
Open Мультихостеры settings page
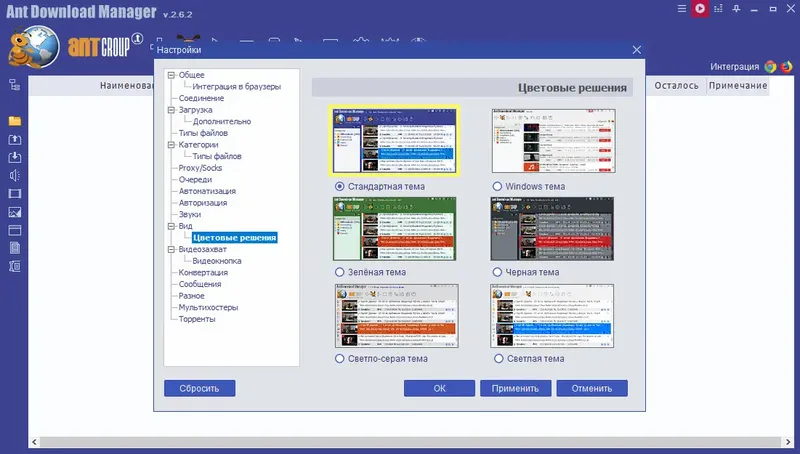pyautogui.click(x=208, y=308)
